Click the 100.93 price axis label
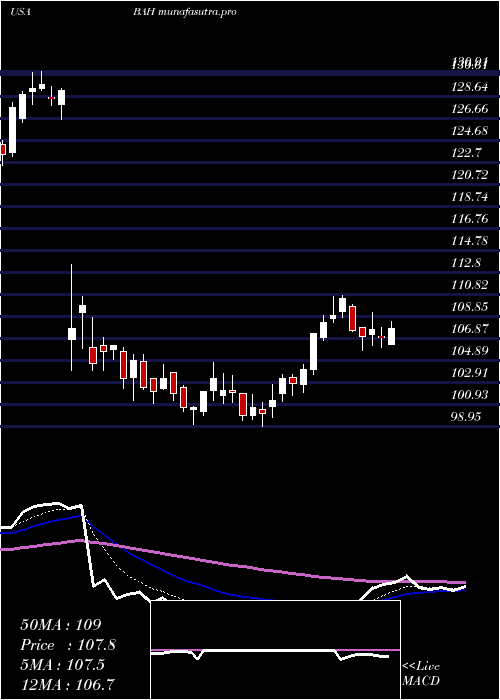Screen dimensions: 500x700 [x=470, y=395]
